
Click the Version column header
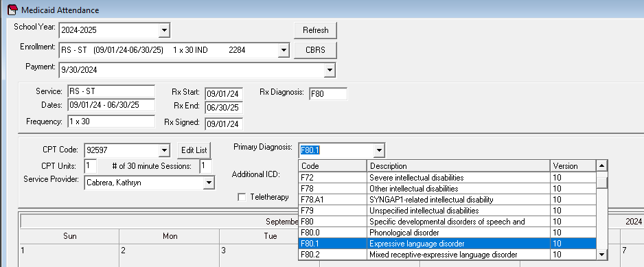573,166
